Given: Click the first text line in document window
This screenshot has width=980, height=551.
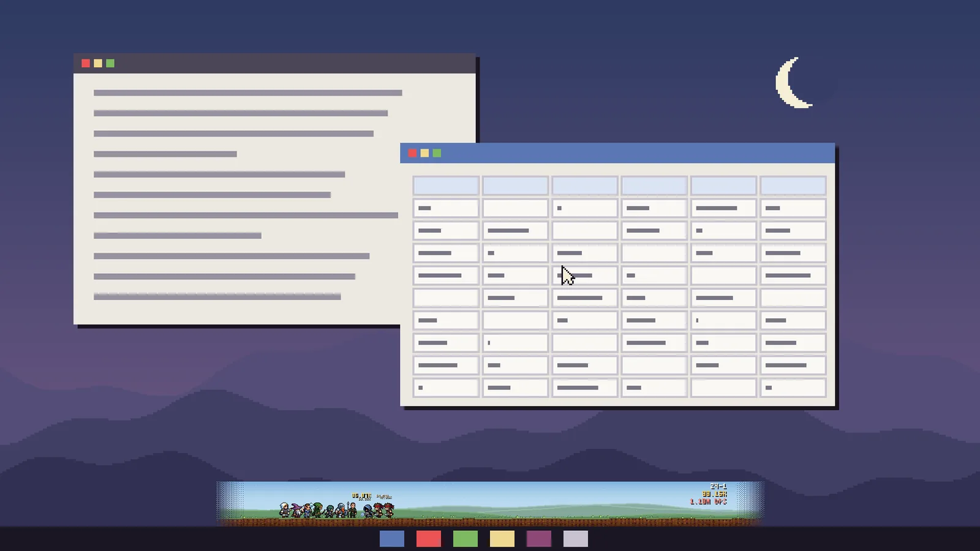Looking at the screenshot, I should tap(248, 93).
